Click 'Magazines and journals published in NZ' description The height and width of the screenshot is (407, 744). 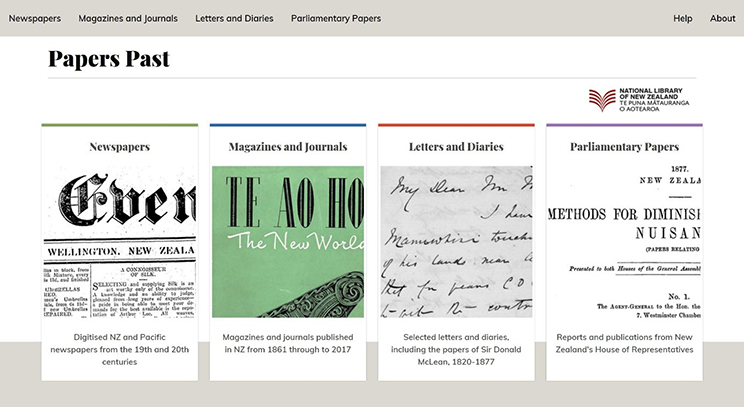click(x=288, y=343)
